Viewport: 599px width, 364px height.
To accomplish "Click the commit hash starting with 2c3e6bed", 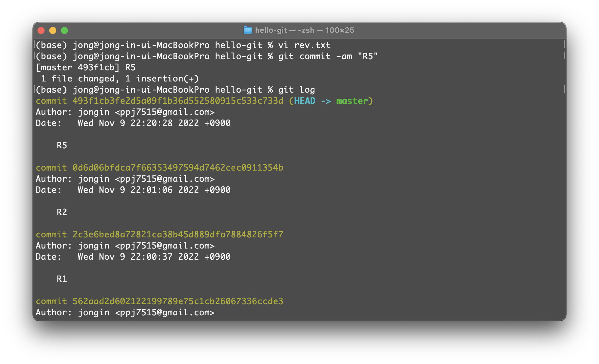I will (x=178, y=234).
